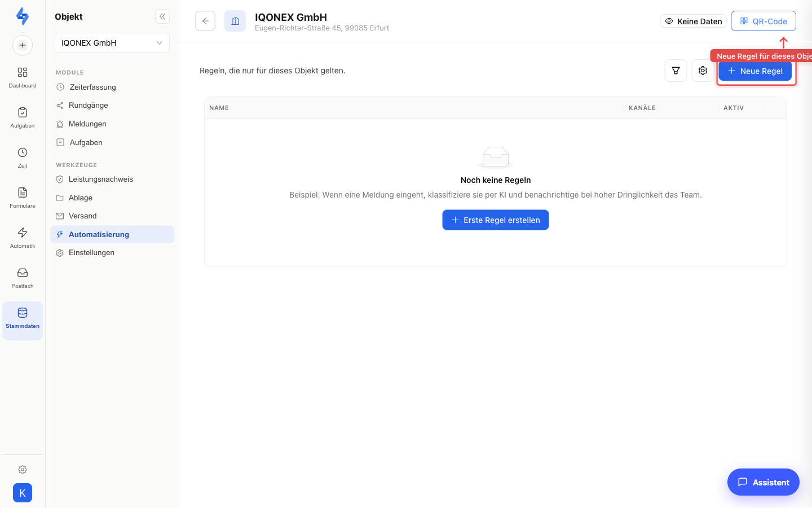Click the app logo icon
Image resolution: width=812 pixels, height=508 pixels.
[23, 16]
